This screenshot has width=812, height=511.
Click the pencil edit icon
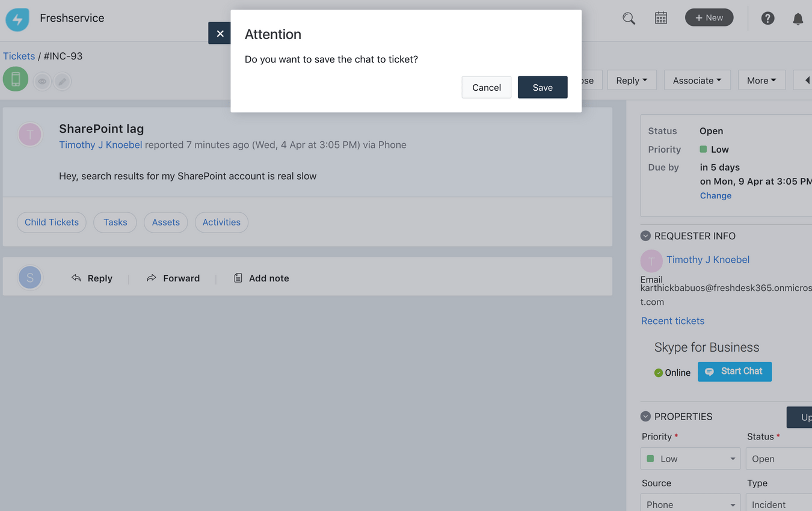click(63, 81)
